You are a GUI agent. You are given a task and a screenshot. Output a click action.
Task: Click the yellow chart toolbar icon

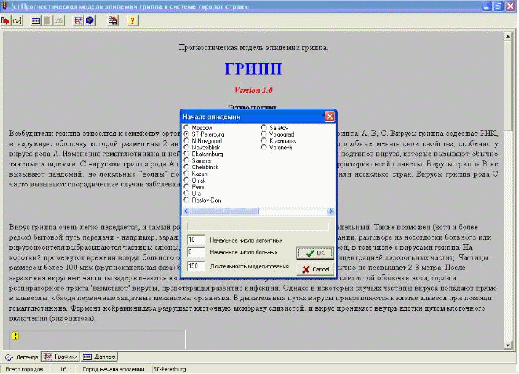pos(17,21)
